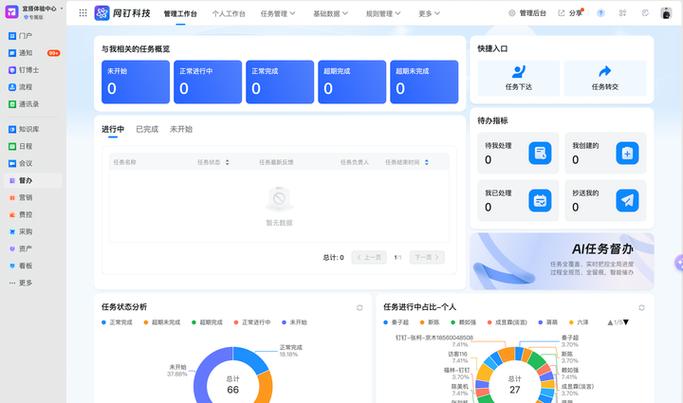683x403 pixels.
Task: Sort by the 任务结束时间 column
Action: pos(426,162)
